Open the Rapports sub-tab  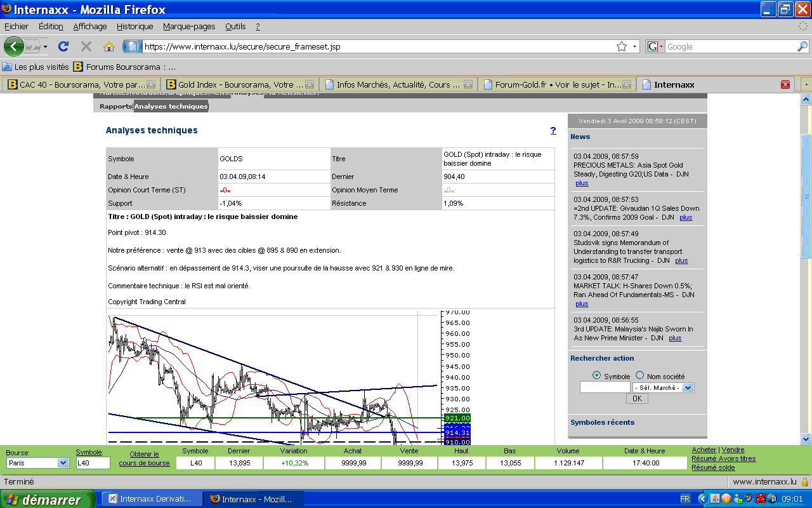click(x=115, y=106)
